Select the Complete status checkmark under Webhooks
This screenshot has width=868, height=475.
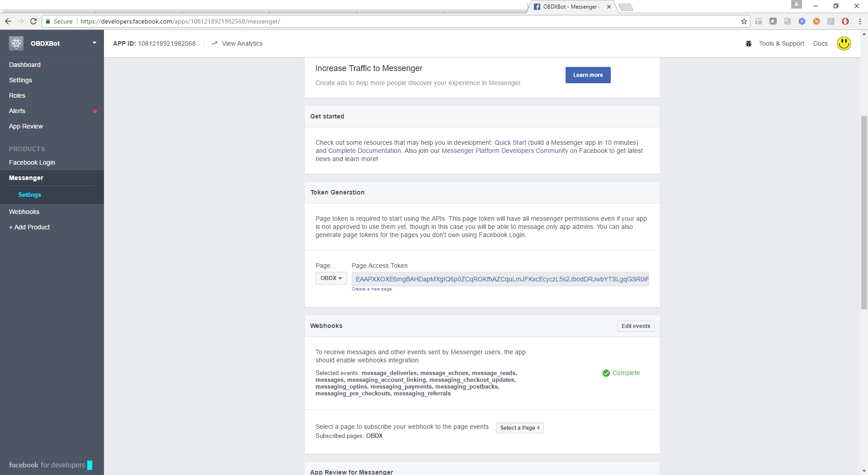pos(606,373)
